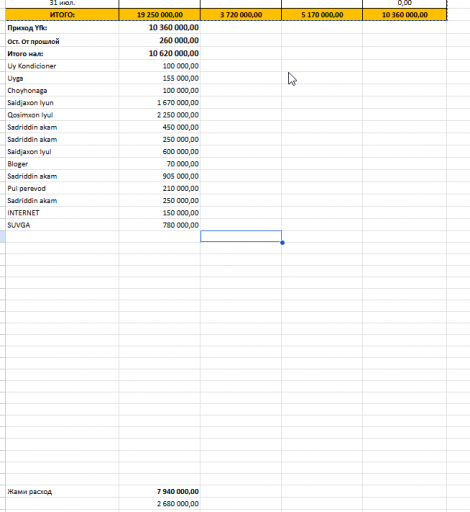Viewport: 470px width, 512px height.
Task: Click the SUVGA label cell
Action: (62, 225)
